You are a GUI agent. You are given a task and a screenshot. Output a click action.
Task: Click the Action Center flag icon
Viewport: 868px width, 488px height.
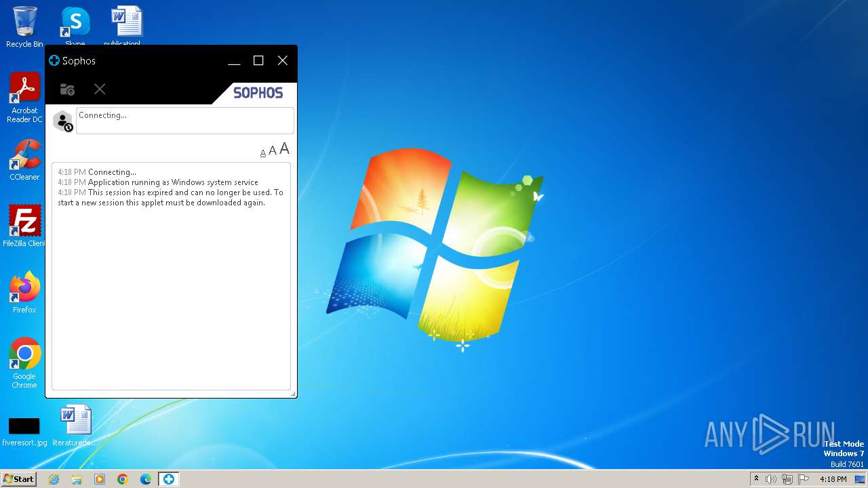[x=804, y=479]
